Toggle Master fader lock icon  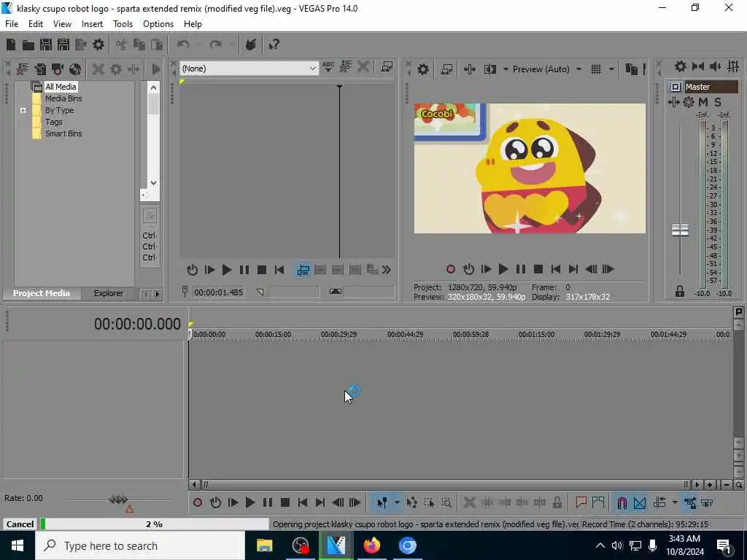point(680,292)
